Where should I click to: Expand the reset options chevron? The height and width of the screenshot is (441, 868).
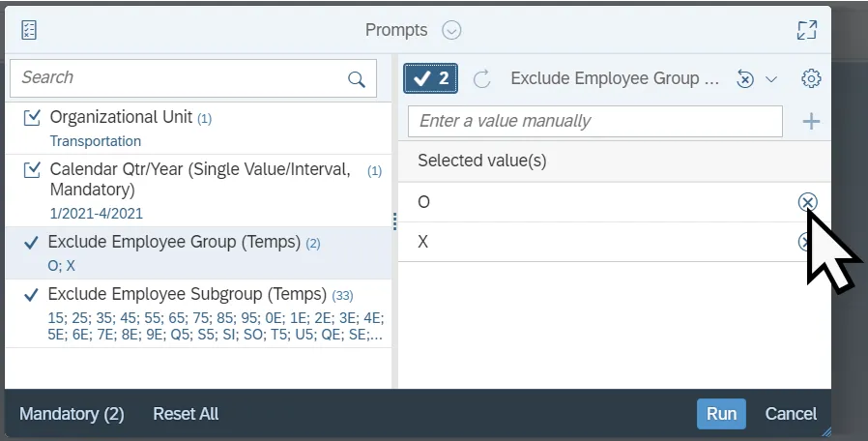(x=771, y=79)
